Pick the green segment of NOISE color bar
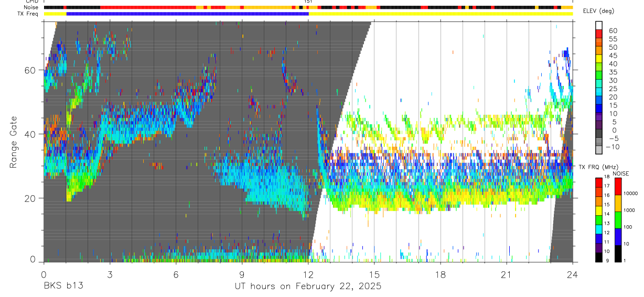644x297 pixels. click(618, 219)
